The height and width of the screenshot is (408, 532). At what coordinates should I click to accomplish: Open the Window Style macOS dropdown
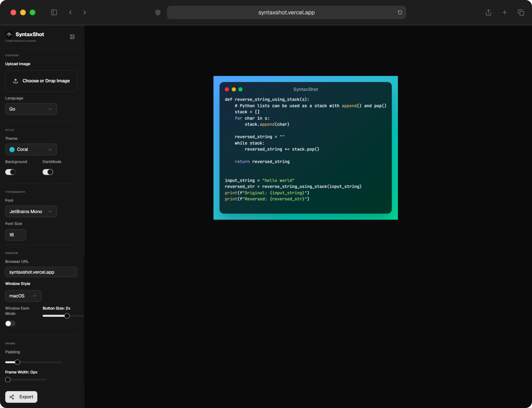point(23,296)
